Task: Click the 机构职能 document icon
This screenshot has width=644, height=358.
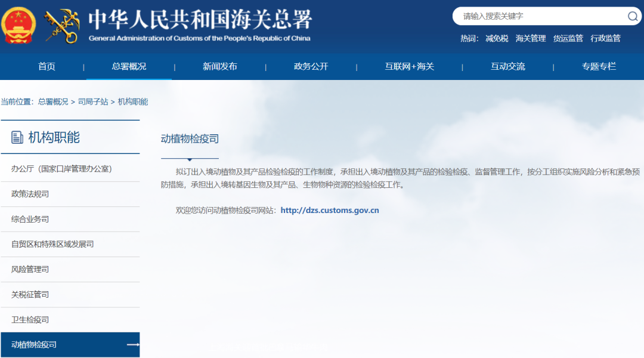Action: tap(17, 138)
